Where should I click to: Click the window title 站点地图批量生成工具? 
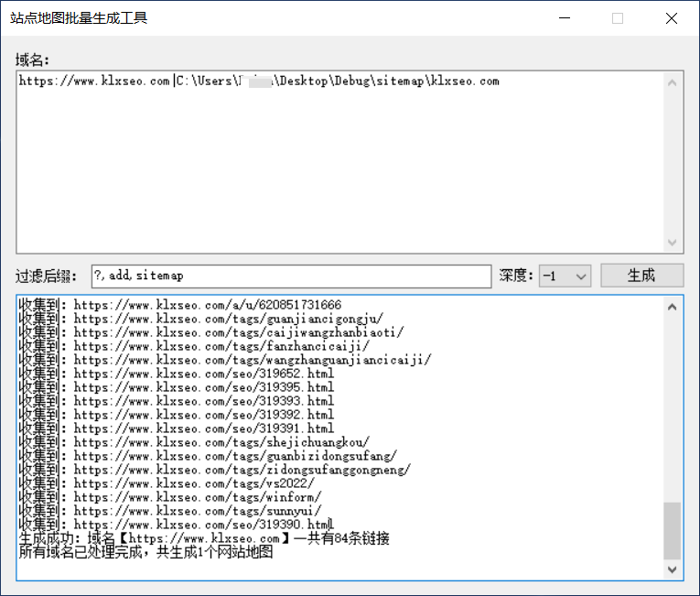[79, 18]
